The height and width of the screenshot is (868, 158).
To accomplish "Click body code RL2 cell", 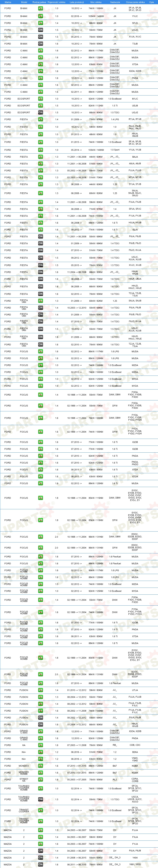I will 115,779.
